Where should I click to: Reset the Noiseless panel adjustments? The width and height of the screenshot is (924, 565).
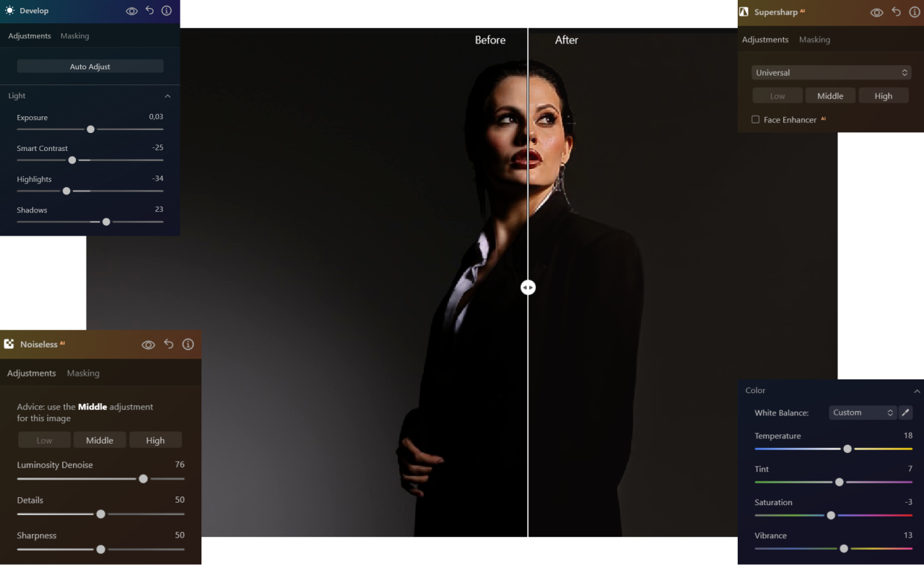coord(169,345)
